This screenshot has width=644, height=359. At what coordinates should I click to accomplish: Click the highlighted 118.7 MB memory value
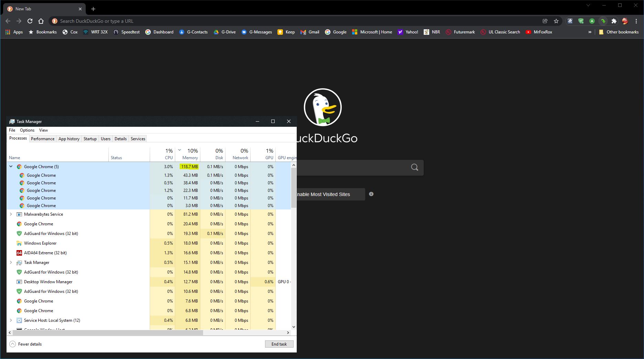(189, 166)
